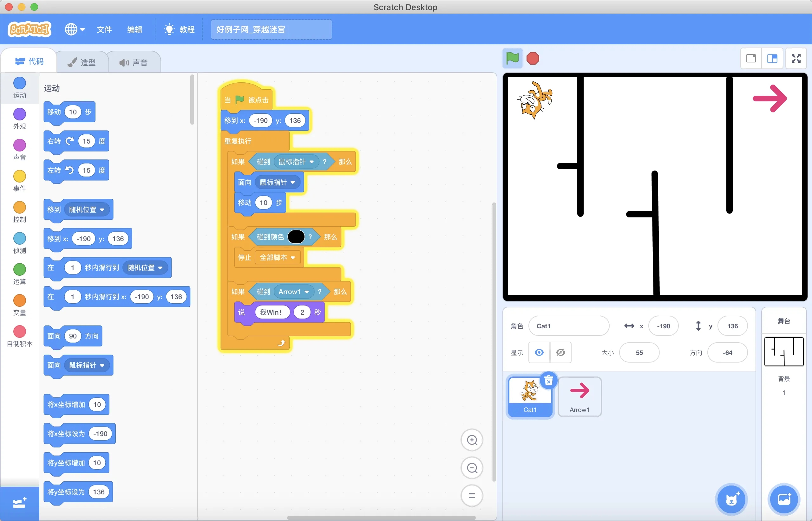Zoom in the code workspace
812x521 pixels.
point(472,440)
